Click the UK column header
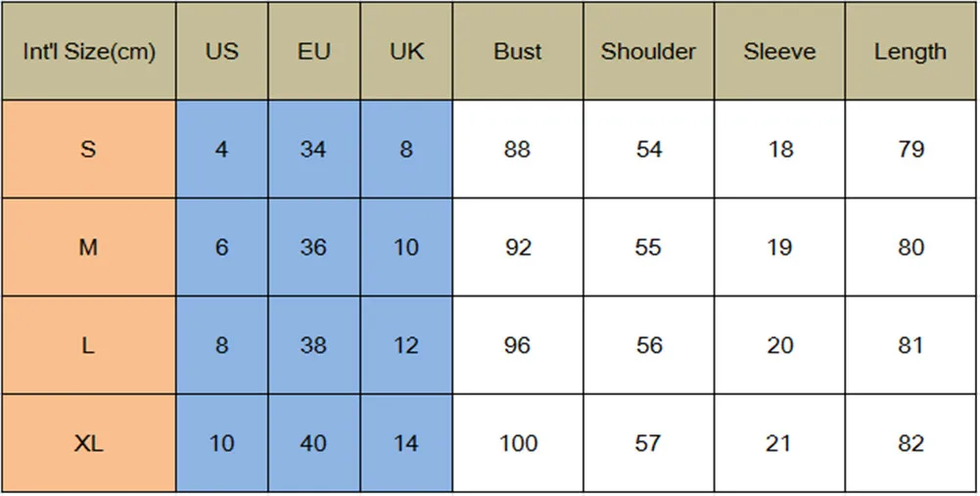Image resolution: width=980 pixels, height=496 pixels. [406, 51]
